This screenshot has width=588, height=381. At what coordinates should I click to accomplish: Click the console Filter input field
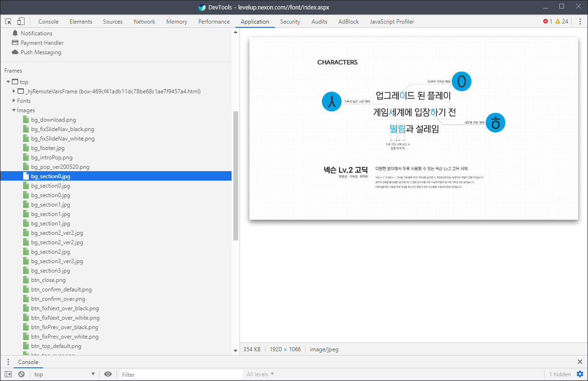coord(182,374)
